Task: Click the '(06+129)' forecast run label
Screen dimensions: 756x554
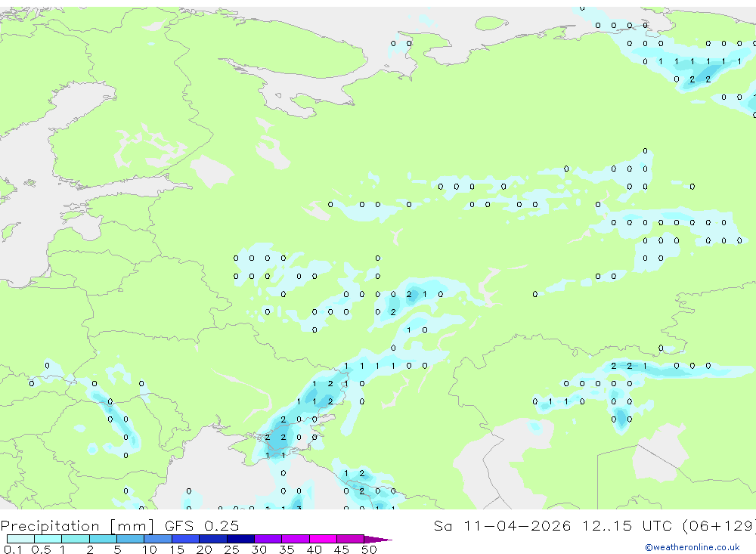Action: (x=719, y=525)
